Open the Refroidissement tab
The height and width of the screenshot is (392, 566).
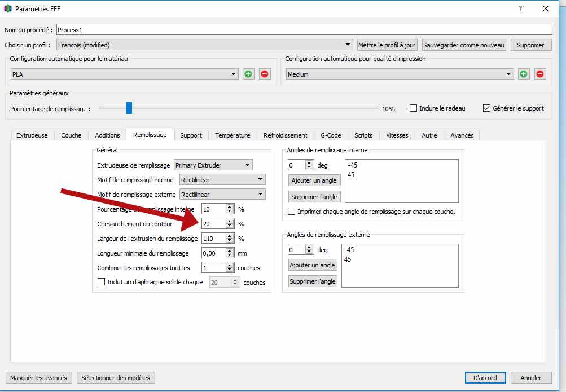coord(285,135)
